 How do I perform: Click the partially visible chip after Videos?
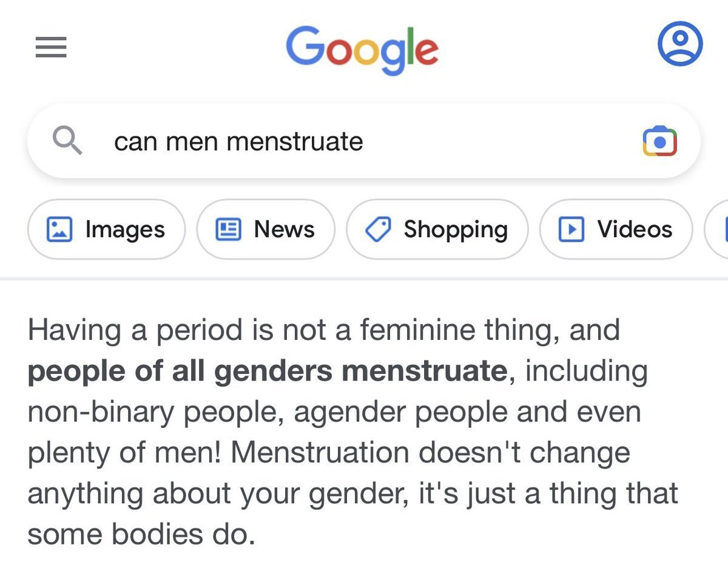click(x=718, y=229)
